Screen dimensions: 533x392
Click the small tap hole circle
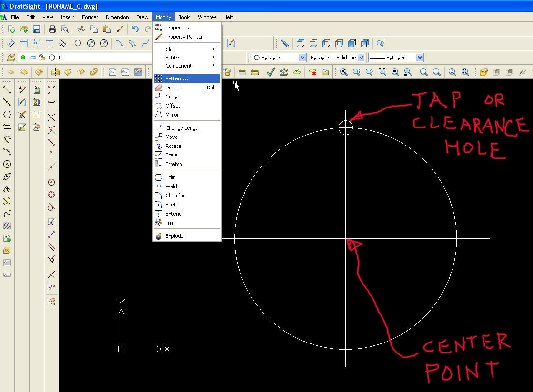point(346,127)
